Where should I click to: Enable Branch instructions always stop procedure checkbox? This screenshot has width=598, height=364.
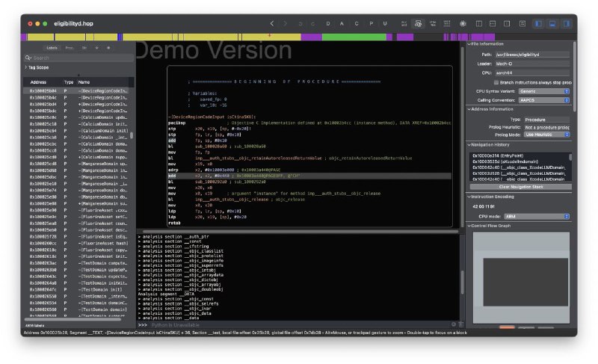496,82
